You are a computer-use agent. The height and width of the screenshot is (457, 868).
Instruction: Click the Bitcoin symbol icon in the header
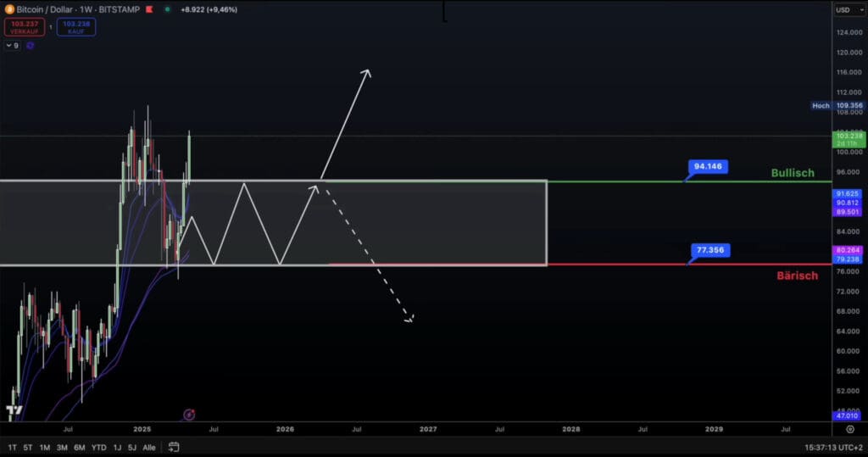pyautogui.click(x=10, y=9)
